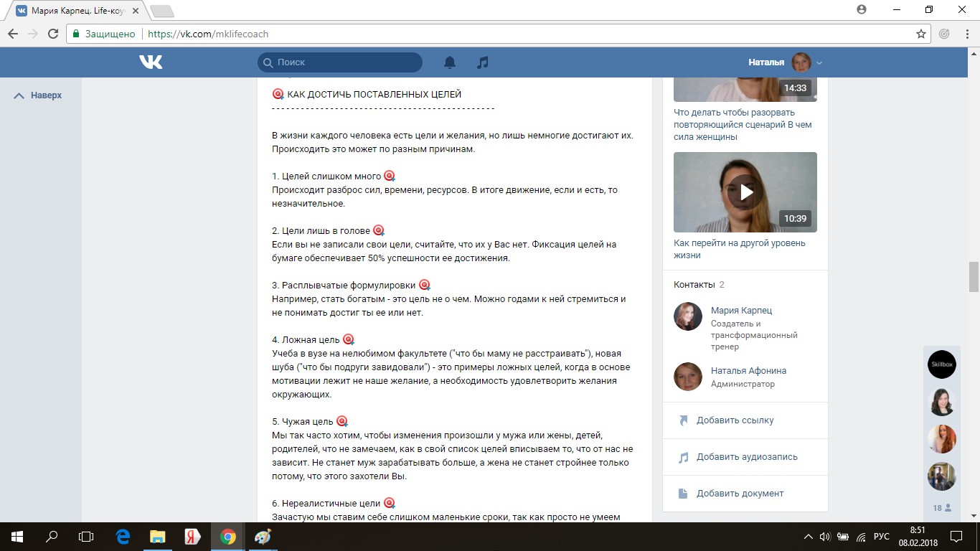Click the Защищено secure lock indicator
Screen dimensions: 980x551
[103, 34]
